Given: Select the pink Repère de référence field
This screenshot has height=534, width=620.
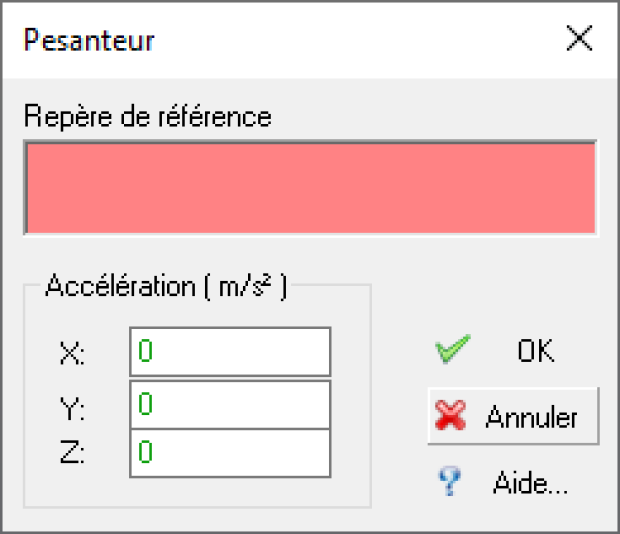Looking at the screenshot, I should tap(311, 188).
